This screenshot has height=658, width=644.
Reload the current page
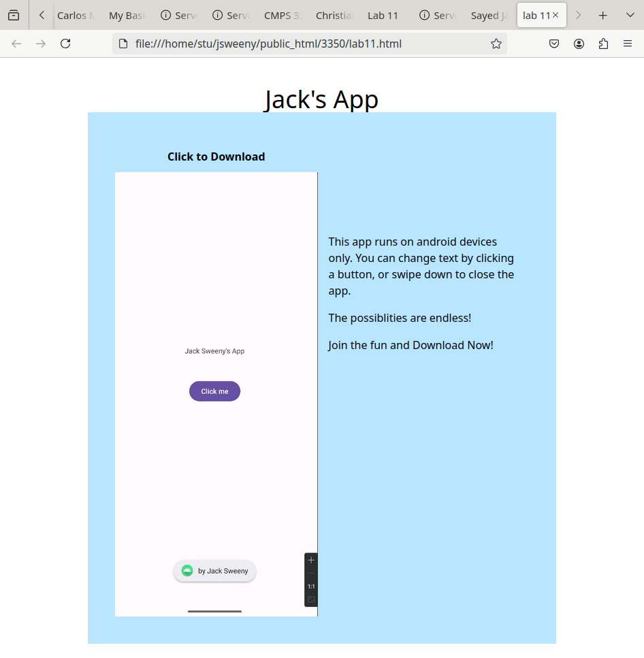65,44
